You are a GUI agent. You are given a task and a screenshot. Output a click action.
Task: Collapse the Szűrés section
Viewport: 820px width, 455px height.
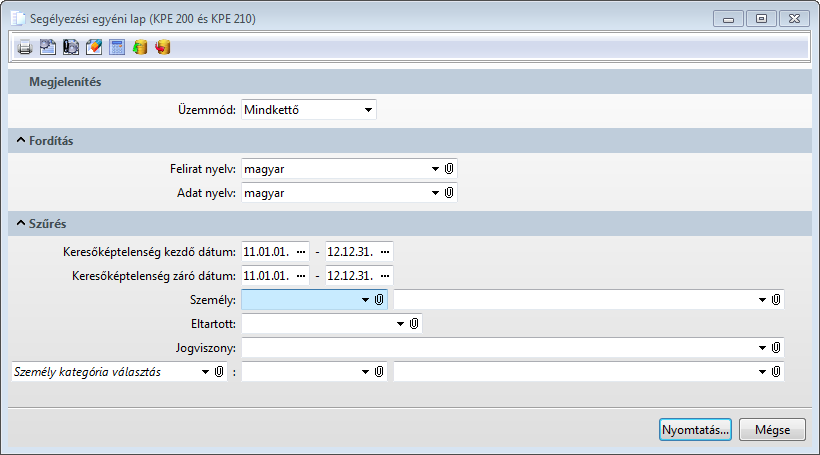tap(21, 223)
